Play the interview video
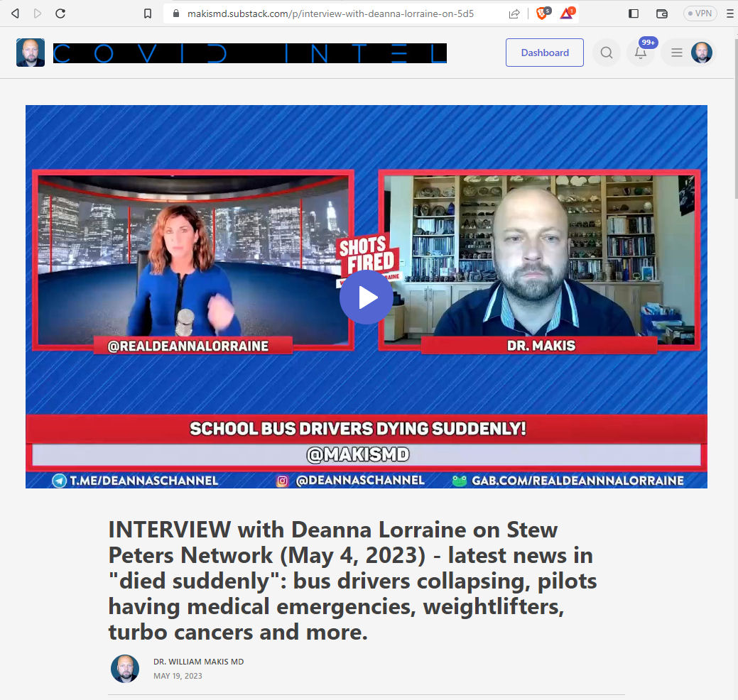This screenshot has height=700, width=738. [x=367, y=297]
